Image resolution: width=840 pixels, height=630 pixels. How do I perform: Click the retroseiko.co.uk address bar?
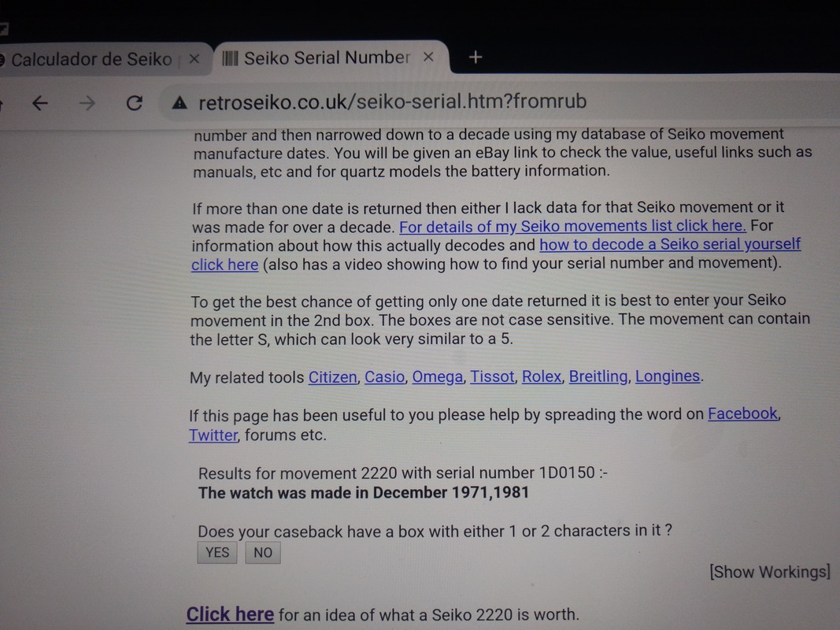pos(393,102)
